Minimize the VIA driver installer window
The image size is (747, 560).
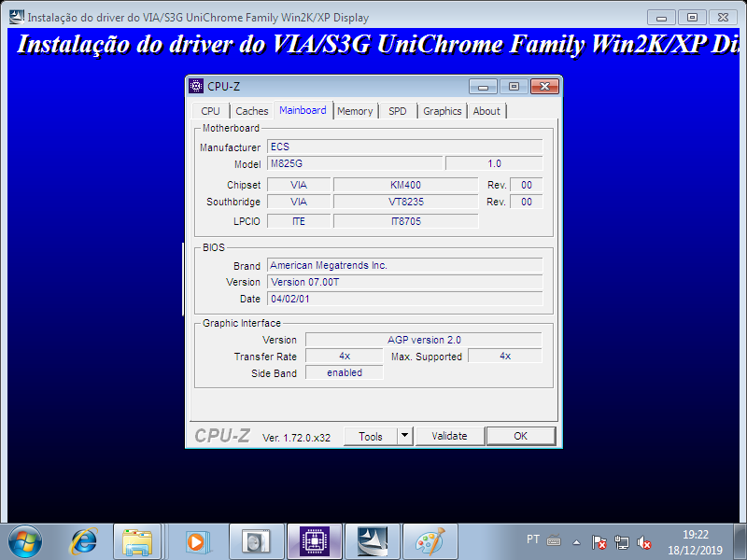661,18
